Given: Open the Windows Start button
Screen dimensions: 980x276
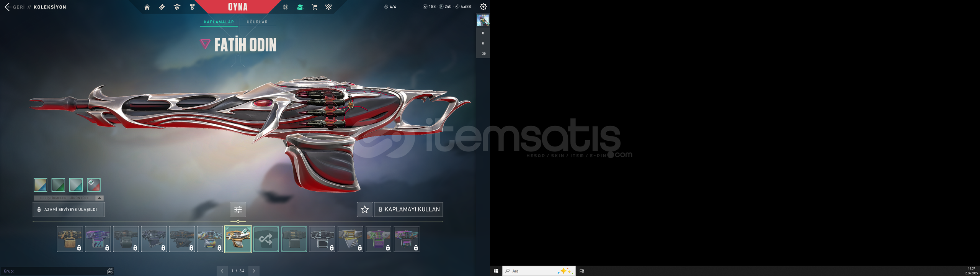Looking at the screenshot, I should click(x=496, y=271).
